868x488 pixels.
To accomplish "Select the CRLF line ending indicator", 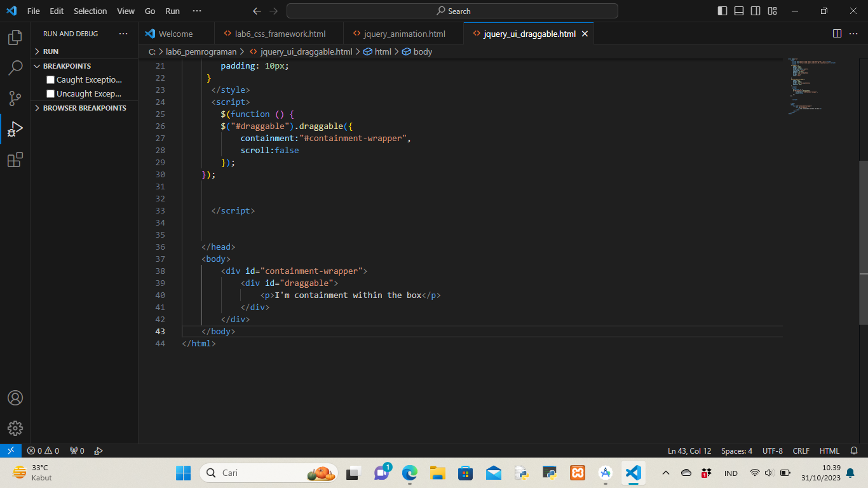I will pos(801,451).
